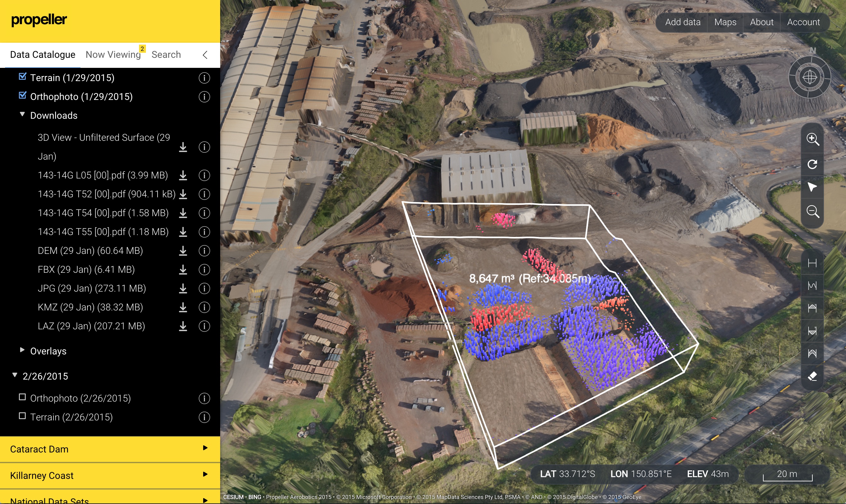Open the Add data menu
Screen dimensions: 846x504
click(682, 22)
